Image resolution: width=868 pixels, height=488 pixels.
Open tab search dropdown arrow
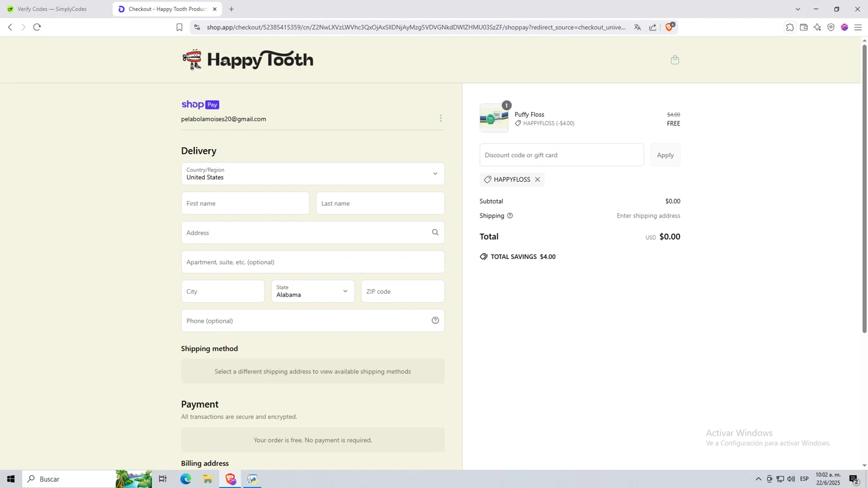798,9
